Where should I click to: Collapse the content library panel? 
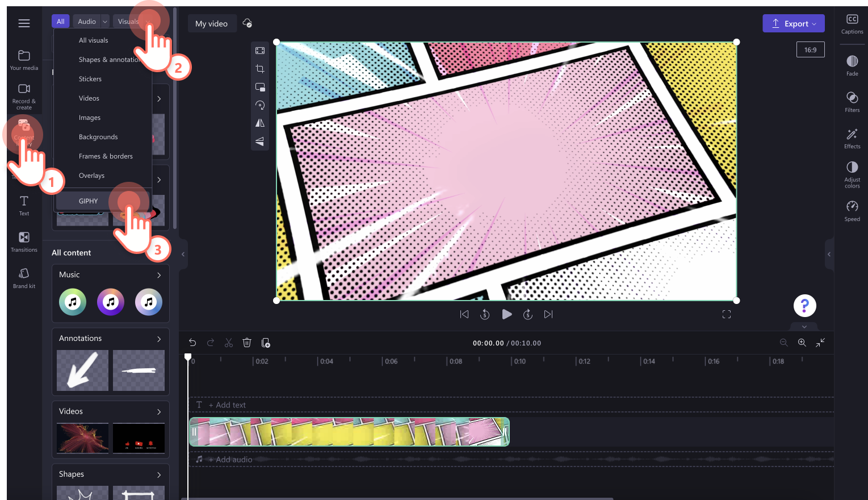[x=183, y=254]
